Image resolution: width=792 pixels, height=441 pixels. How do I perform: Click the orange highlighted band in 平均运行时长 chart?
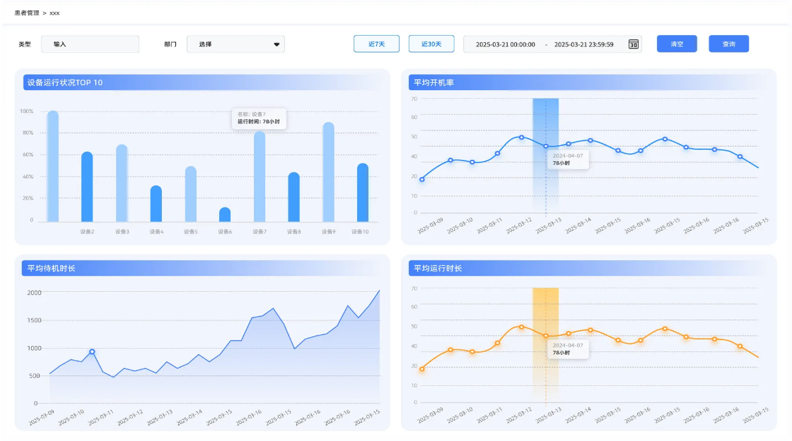[x=546, y=345]
